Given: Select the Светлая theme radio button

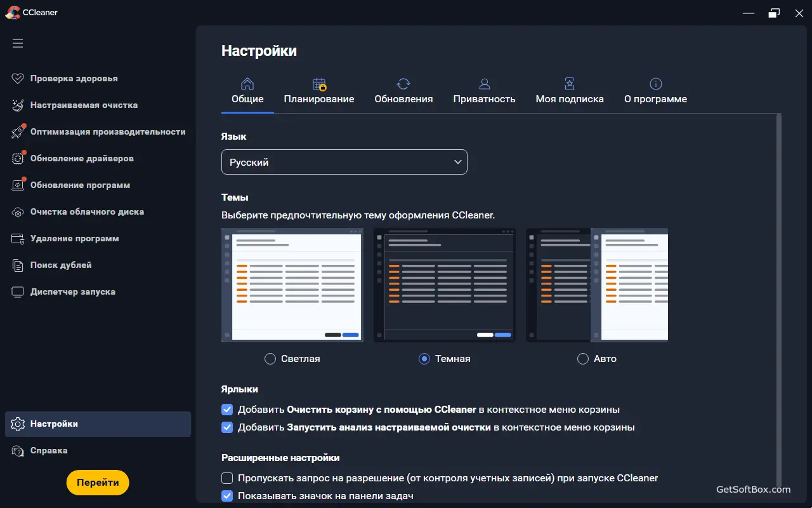Looking at the screenshot, I should 270,359.
